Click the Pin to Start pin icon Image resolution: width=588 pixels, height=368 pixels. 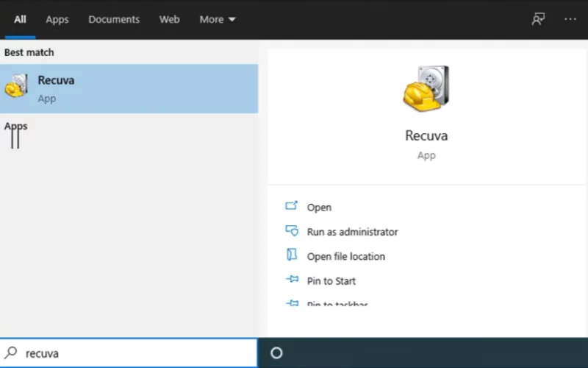[292, 279]
